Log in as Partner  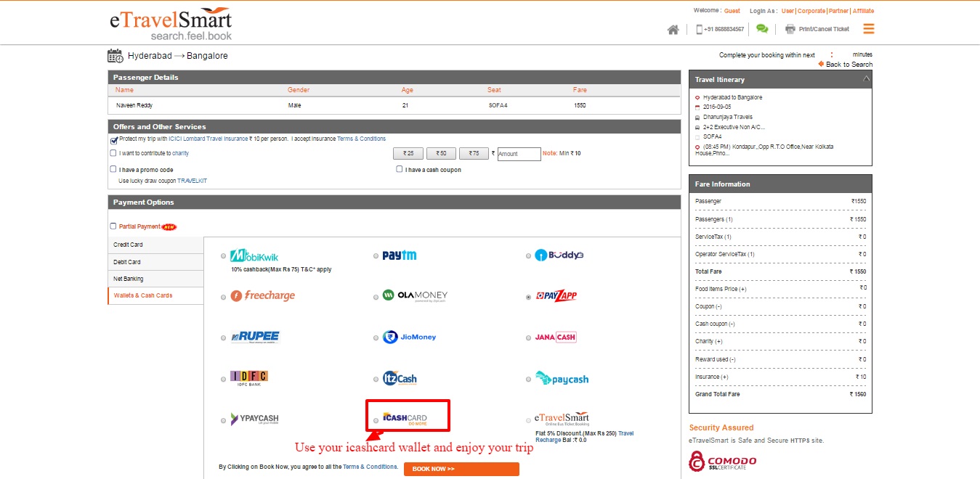838,11
